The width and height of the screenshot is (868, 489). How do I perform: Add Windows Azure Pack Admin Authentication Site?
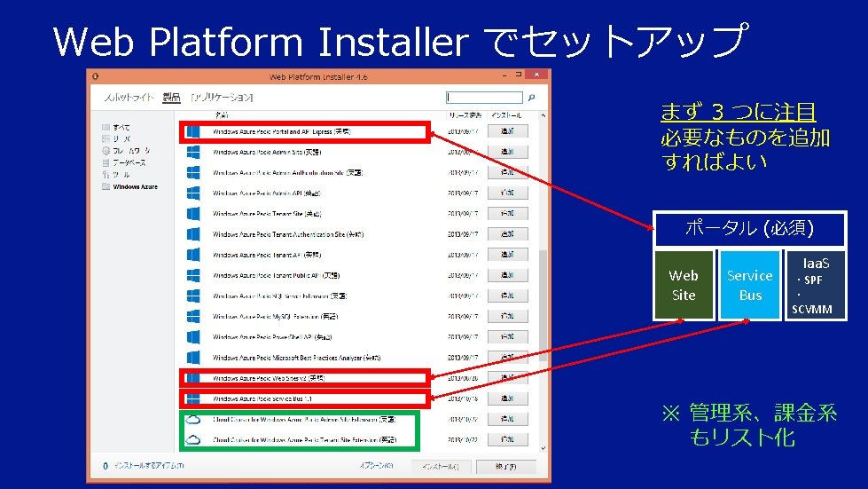(508, 172)
